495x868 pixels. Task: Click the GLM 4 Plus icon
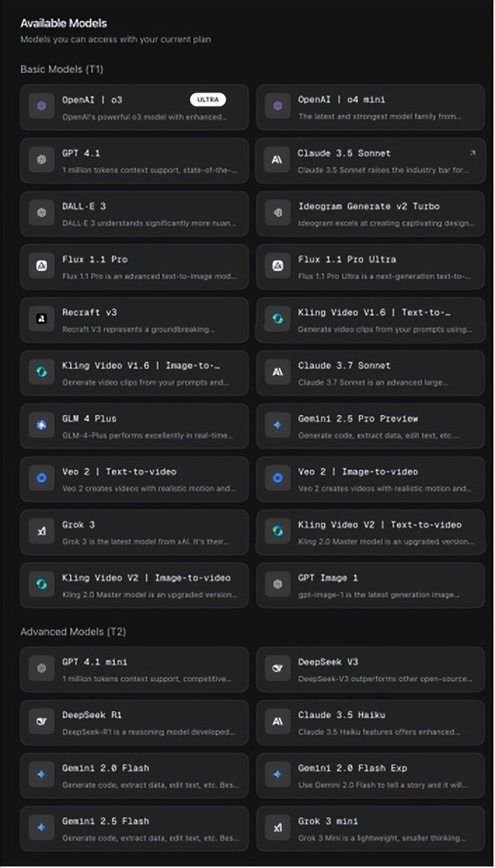click(41, 425)
